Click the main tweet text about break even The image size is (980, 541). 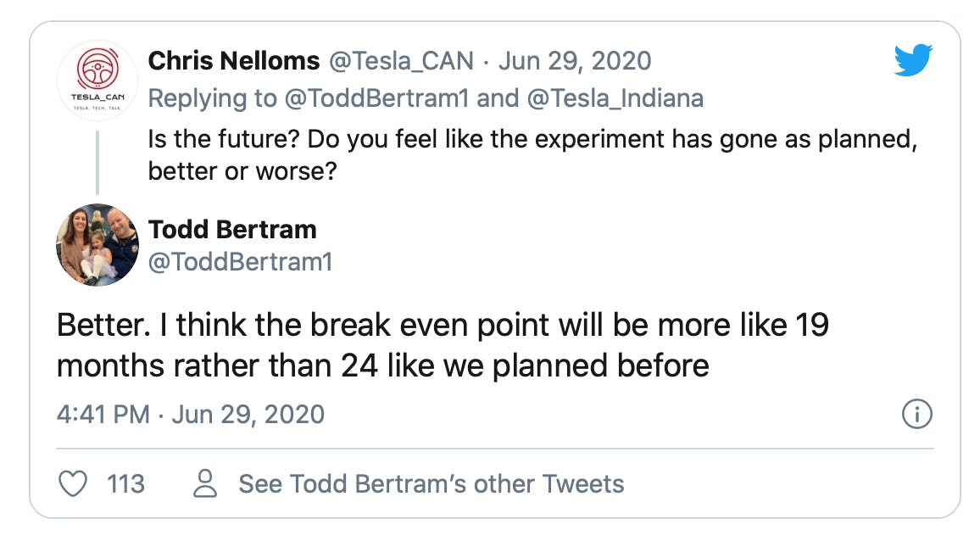(441, 345)
